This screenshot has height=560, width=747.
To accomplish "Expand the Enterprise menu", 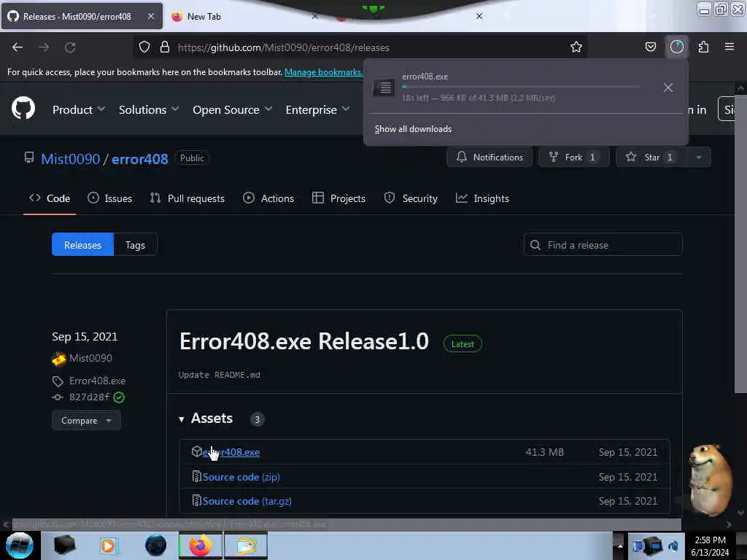I will point(317,110).
